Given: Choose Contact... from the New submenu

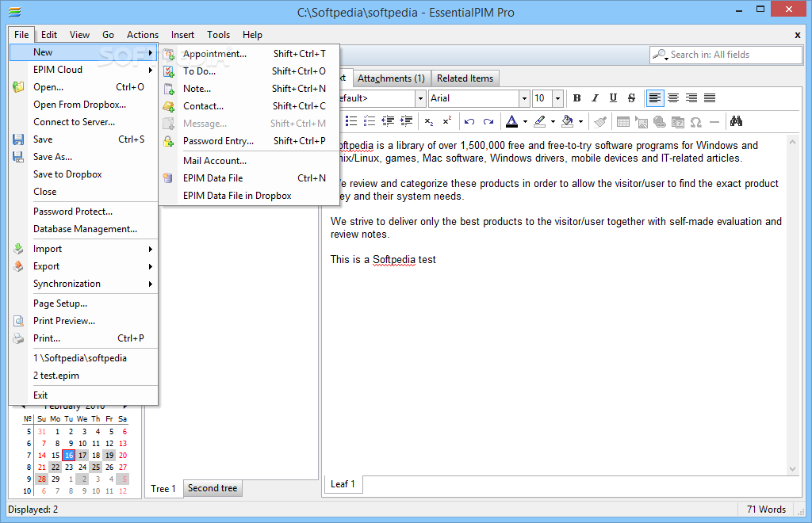Looking at the screenshot, I should pyautogui.click(x=249, y=106).
